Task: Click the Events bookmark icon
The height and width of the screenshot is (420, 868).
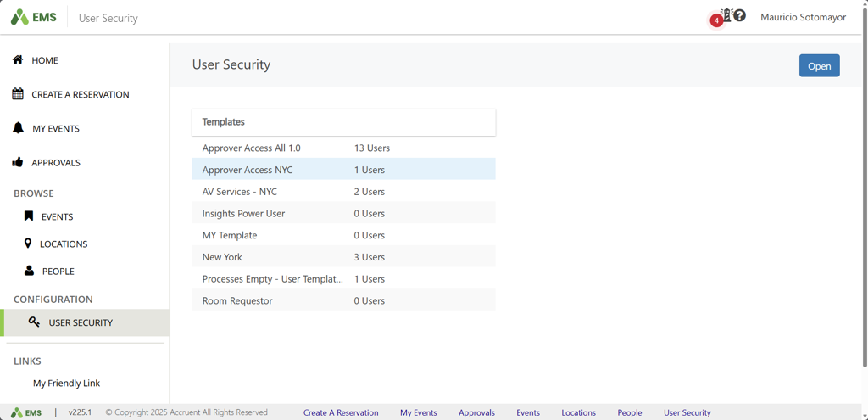Action: 29,216
